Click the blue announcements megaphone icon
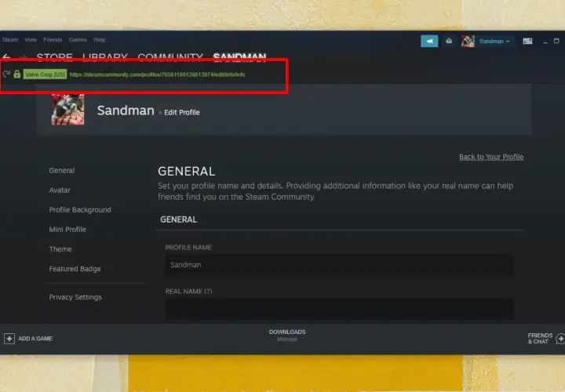565x392 pixels. [x=429, y=41]
